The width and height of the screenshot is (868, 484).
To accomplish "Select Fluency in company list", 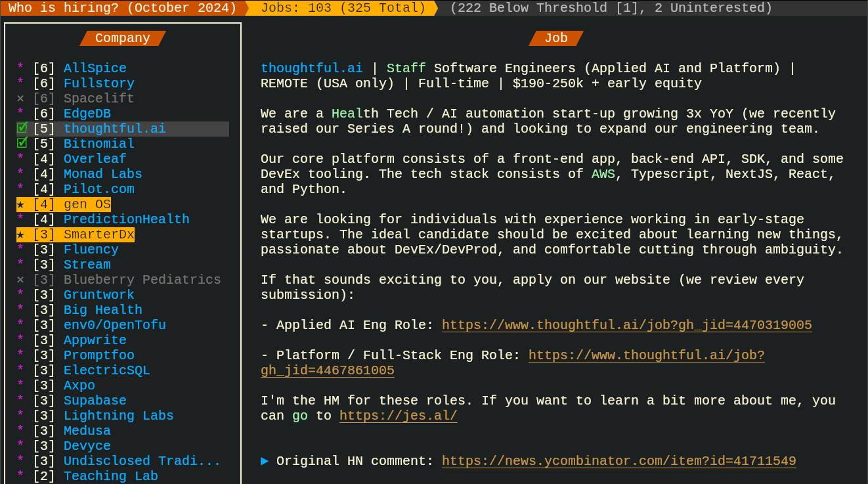I will coord(91,250).
